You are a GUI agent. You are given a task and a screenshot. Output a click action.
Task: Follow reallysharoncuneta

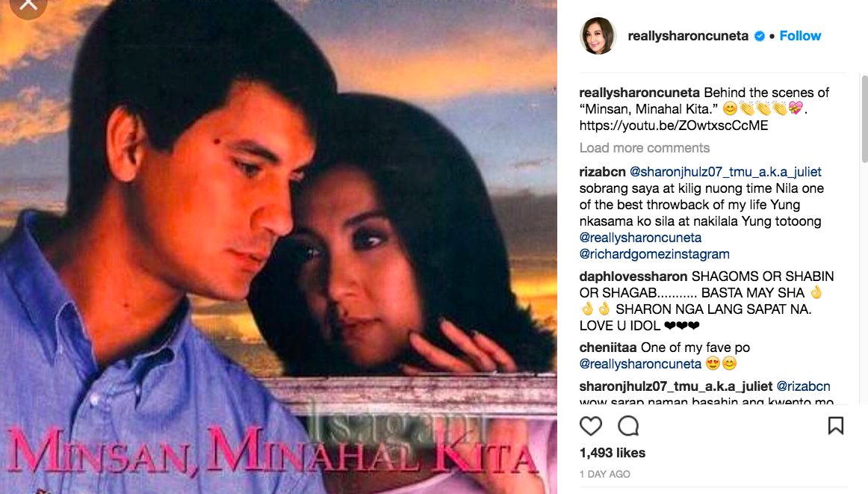click(800, 36)
